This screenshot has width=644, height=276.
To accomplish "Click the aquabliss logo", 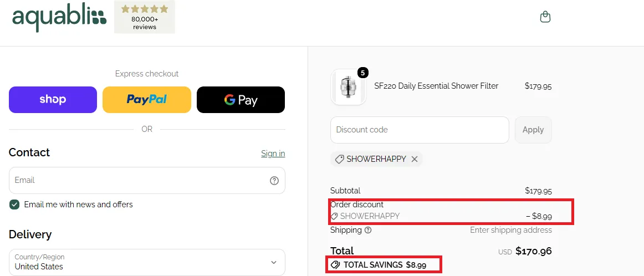I will click(x=59, y=17).
